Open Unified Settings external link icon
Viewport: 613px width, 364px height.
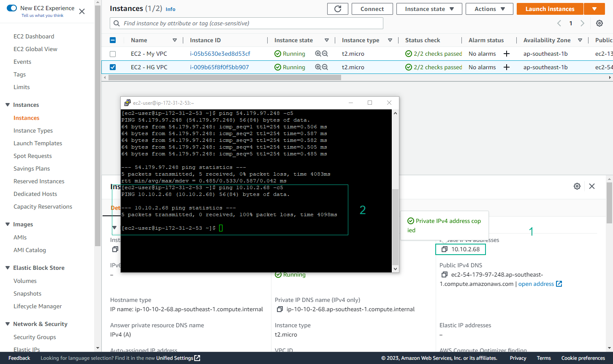tap(197, 358)
